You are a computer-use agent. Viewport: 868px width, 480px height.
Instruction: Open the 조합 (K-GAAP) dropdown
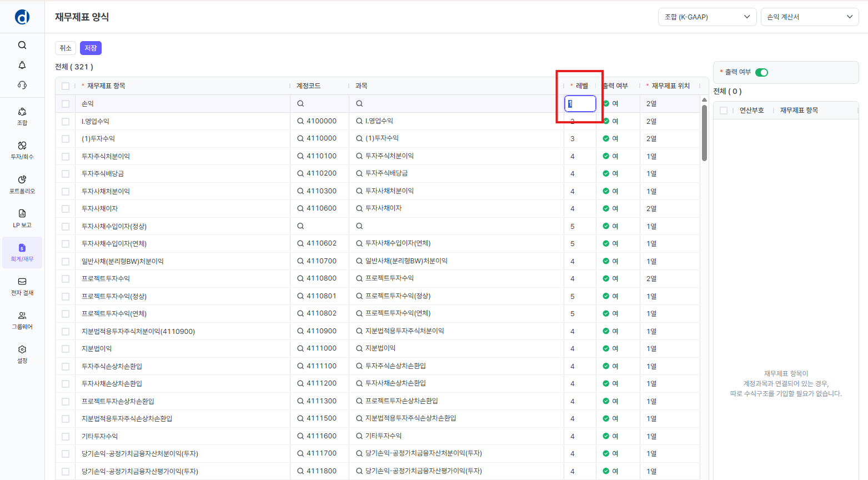pos(707,17)
